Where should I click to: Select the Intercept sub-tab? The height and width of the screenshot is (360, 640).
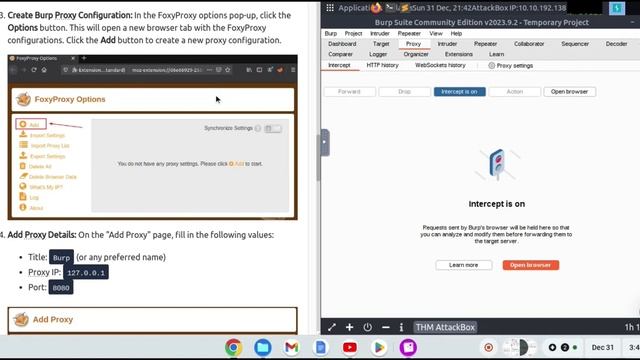point(339,65)
